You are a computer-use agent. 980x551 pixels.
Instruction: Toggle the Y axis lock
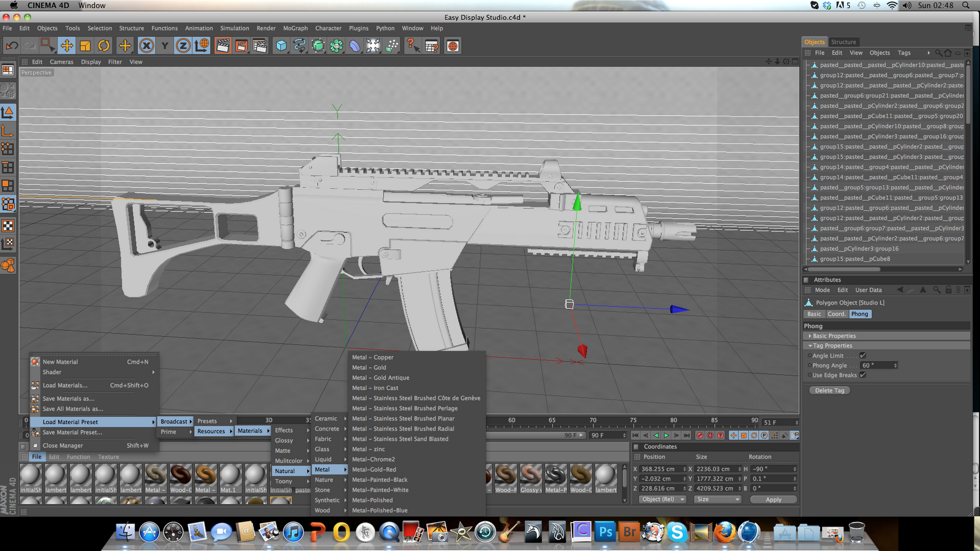165,45
